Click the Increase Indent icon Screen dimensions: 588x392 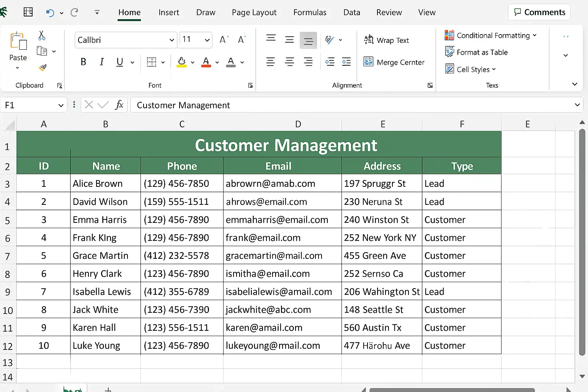[346, 62]
